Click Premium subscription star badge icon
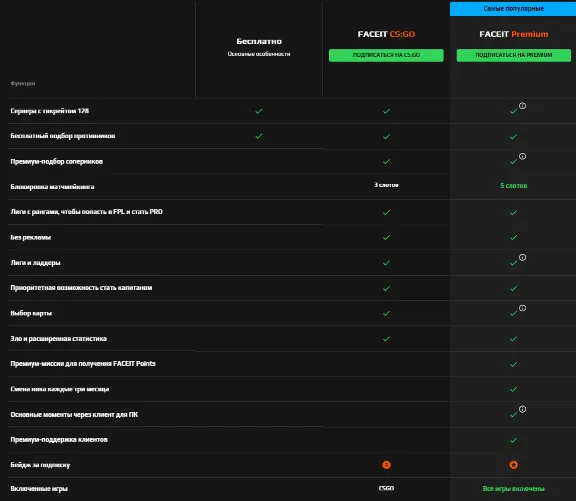 (x=514, y=465)
